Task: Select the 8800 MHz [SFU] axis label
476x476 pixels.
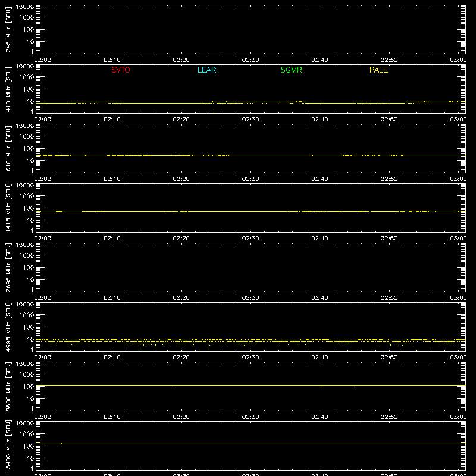Action: (x=8, y=386)
